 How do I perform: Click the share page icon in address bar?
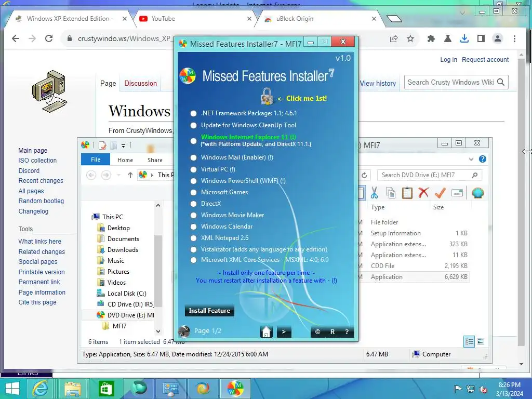(394, 38)
